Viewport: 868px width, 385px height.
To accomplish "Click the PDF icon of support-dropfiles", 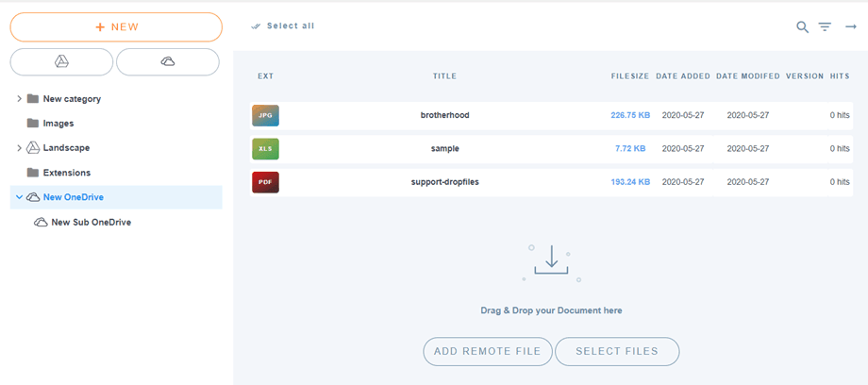I will [265, 181].
